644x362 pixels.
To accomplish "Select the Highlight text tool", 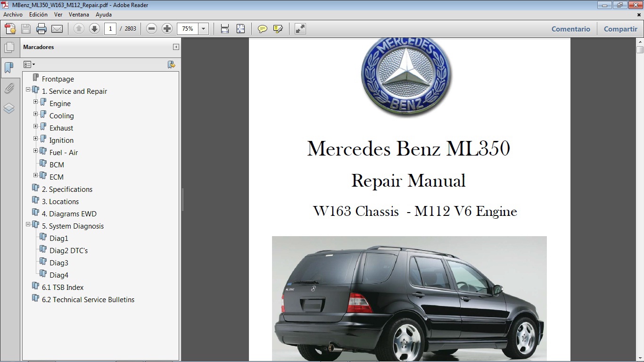I will click(x=277, y=29).
